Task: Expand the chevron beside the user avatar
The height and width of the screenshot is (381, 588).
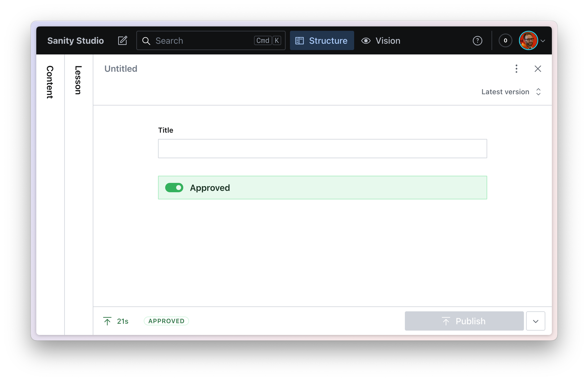Action: 543,41
